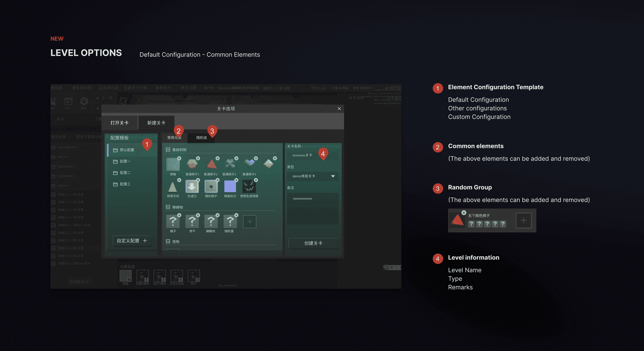
Task: Click the down arrow below 上一关
Action: [x=98, y=109]
